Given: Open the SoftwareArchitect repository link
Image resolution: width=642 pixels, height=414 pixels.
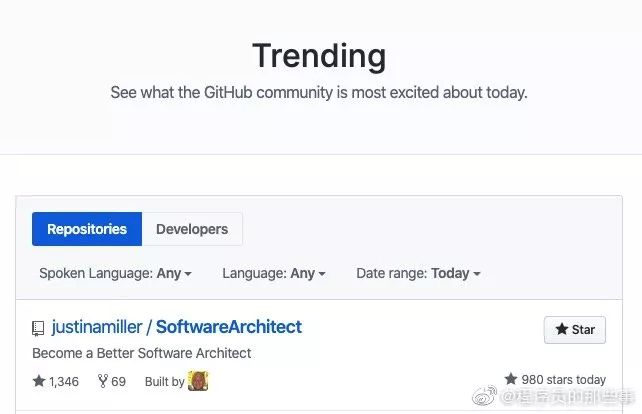Looking at the screenshot, I should [x=229, y=327].
